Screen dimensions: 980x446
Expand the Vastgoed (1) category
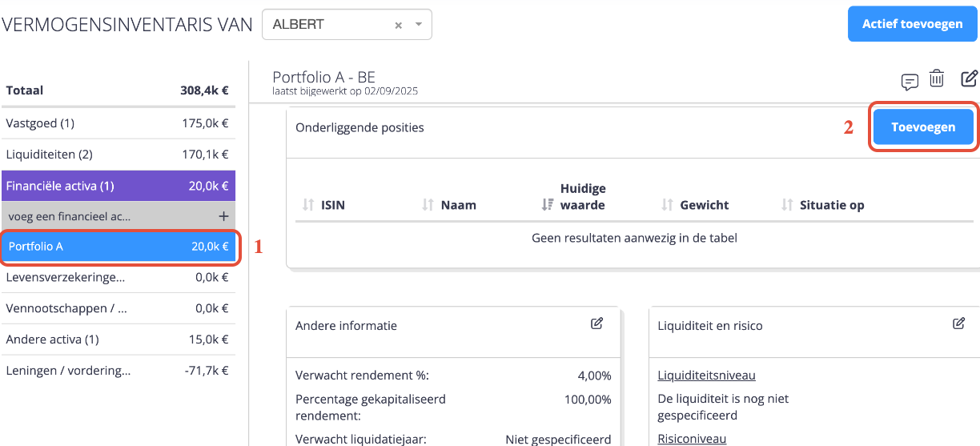click(x=118, y=123)
